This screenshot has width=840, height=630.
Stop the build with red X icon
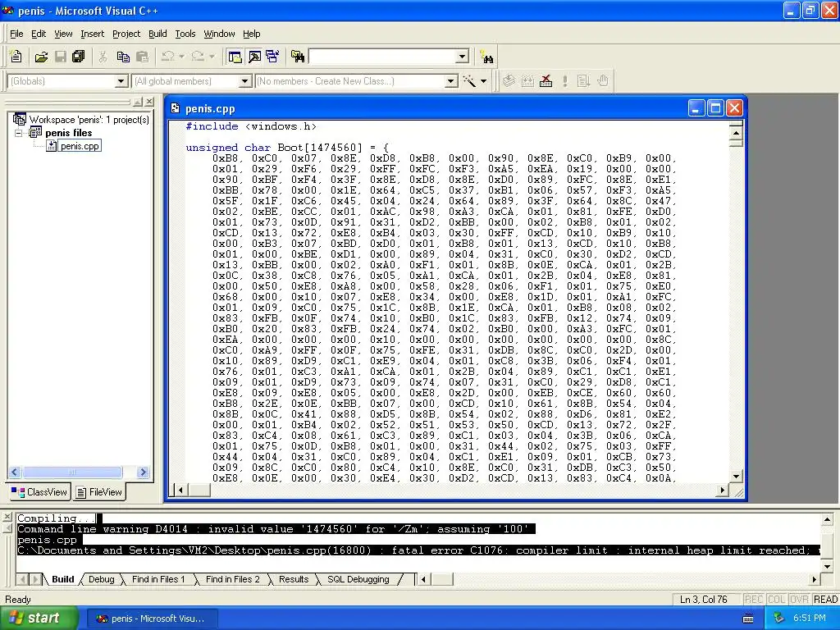click(x=546, y=81)
